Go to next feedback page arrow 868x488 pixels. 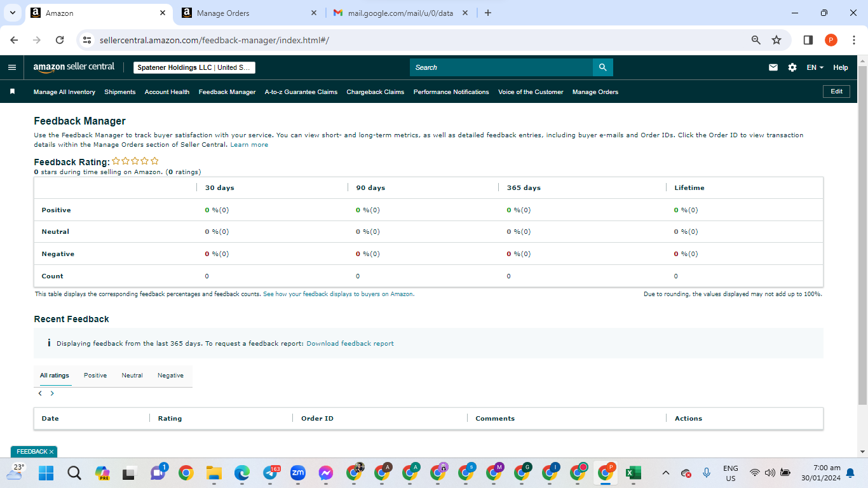click(x=52, y=393)
